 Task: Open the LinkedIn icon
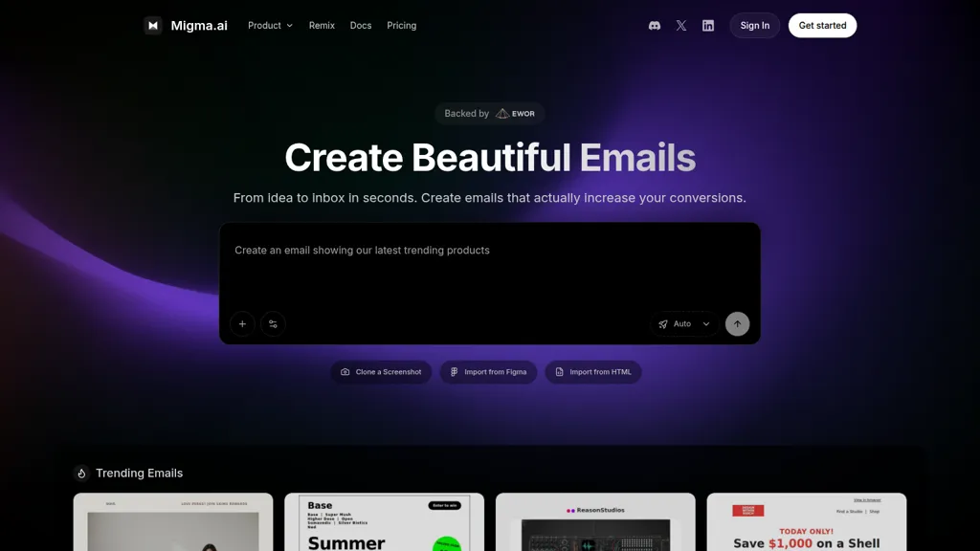point(708,25)
